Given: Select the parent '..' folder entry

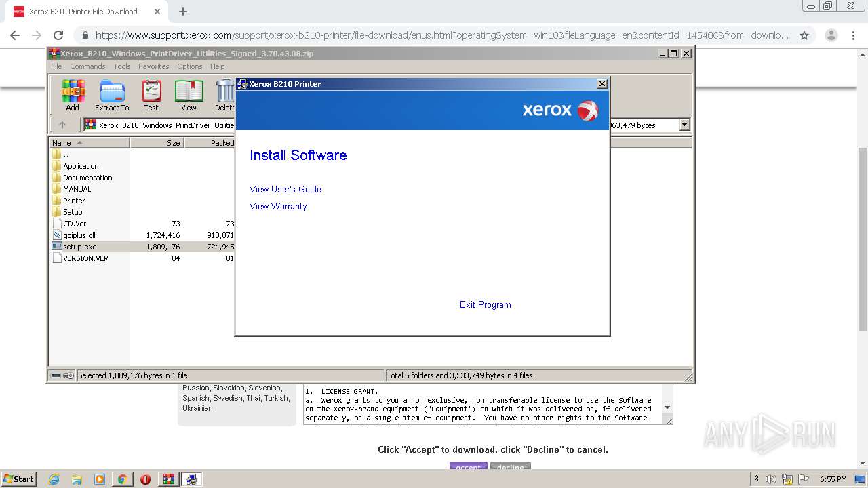Looking at the screenshot, I should point(66,155).
